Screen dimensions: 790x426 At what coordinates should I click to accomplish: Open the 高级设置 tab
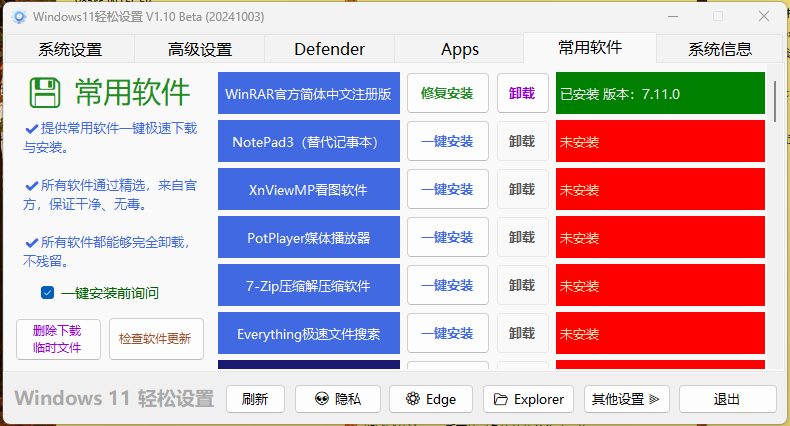200,49
